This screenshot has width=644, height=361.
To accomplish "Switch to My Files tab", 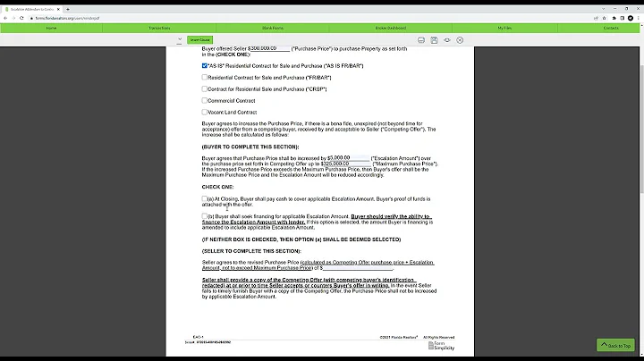I will tap(504, 28).
